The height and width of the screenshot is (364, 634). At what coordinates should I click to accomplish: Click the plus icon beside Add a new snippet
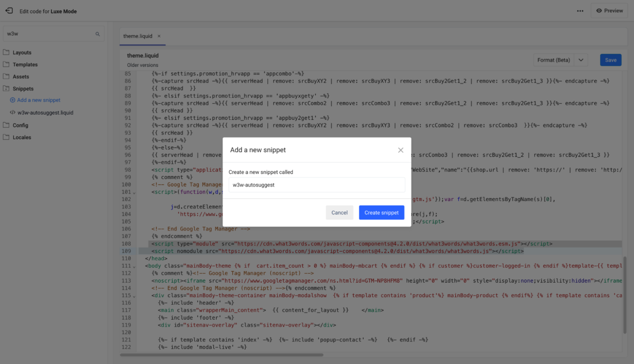13,100
